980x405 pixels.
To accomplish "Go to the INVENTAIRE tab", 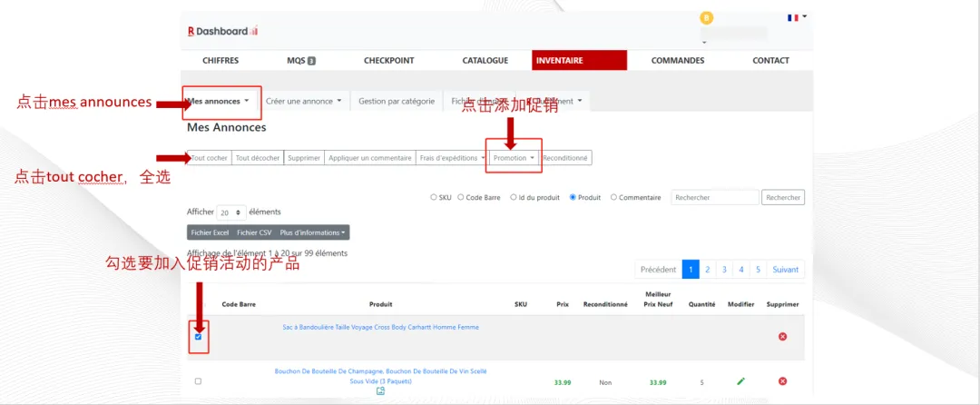I will click(x=579, y=61).
